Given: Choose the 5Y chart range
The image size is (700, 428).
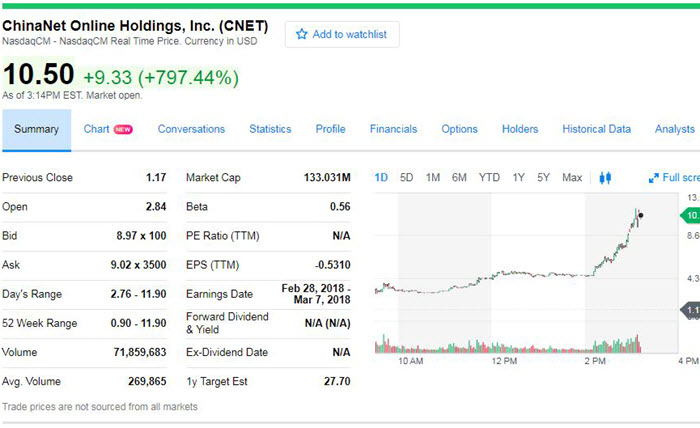Looking at the screenshot, I should click(543, 178).
